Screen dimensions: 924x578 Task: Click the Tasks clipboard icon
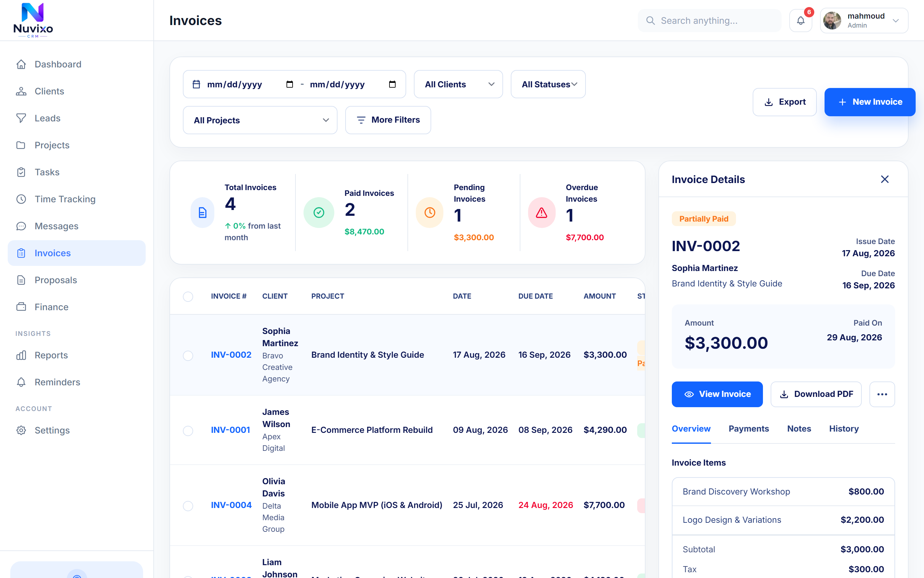coord(21,172)
